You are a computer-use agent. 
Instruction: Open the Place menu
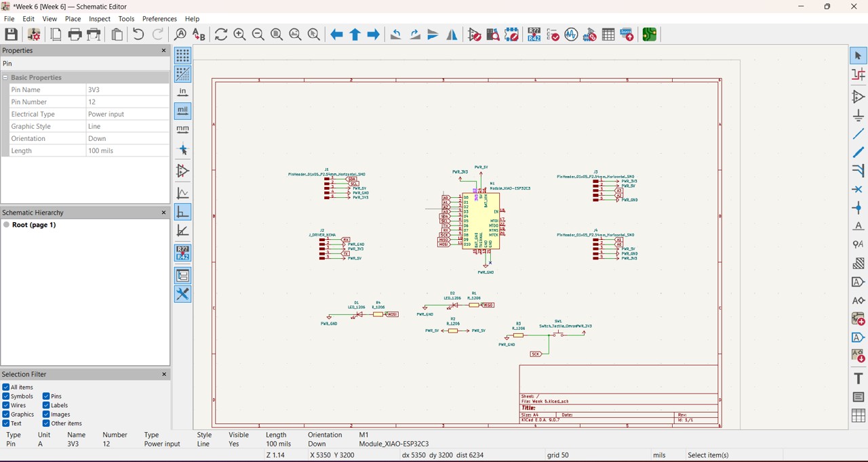(73, 19)
